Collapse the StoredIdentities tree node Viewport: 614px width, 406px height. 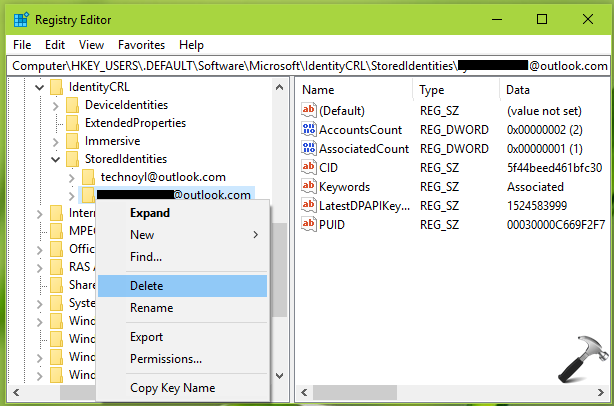pyautogui.click(x=55, y=159)
